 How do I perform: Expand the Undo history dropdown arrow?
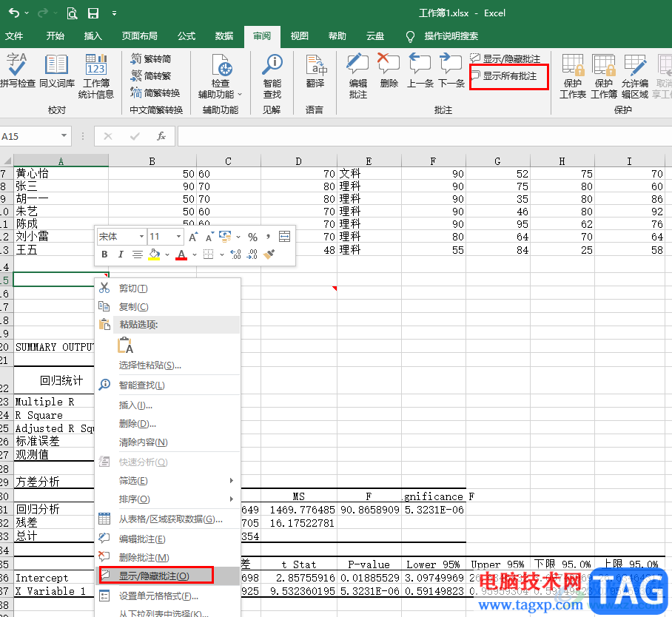coord(27,13)
